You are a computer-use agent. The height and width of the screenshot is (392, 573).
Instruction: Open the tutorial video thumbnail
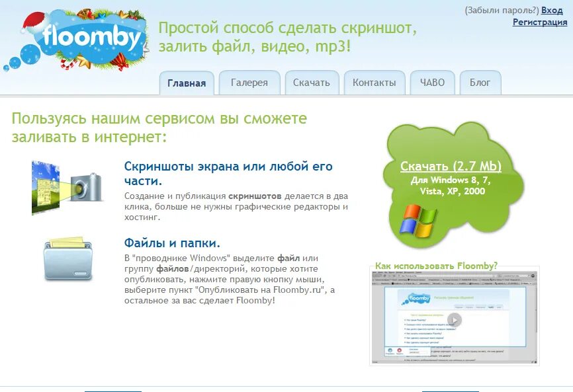[x=455, y=317]
